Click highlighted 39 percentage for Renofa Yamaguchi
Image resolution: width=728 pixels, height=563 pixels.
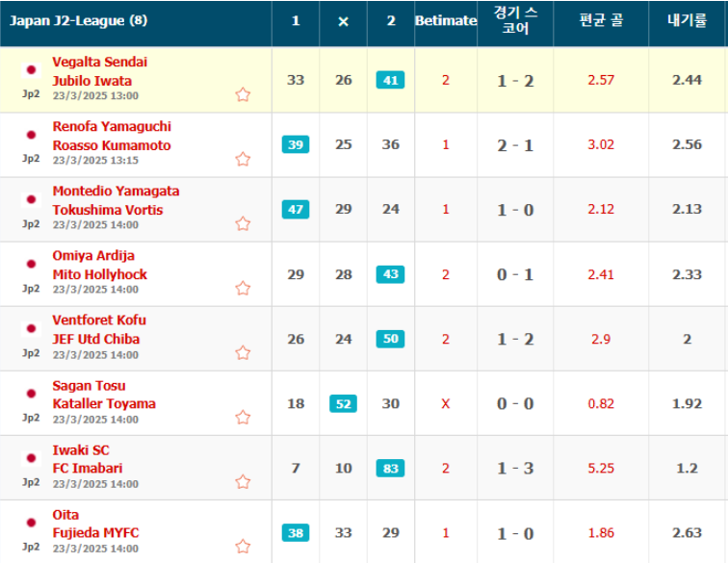coord(296,144)
